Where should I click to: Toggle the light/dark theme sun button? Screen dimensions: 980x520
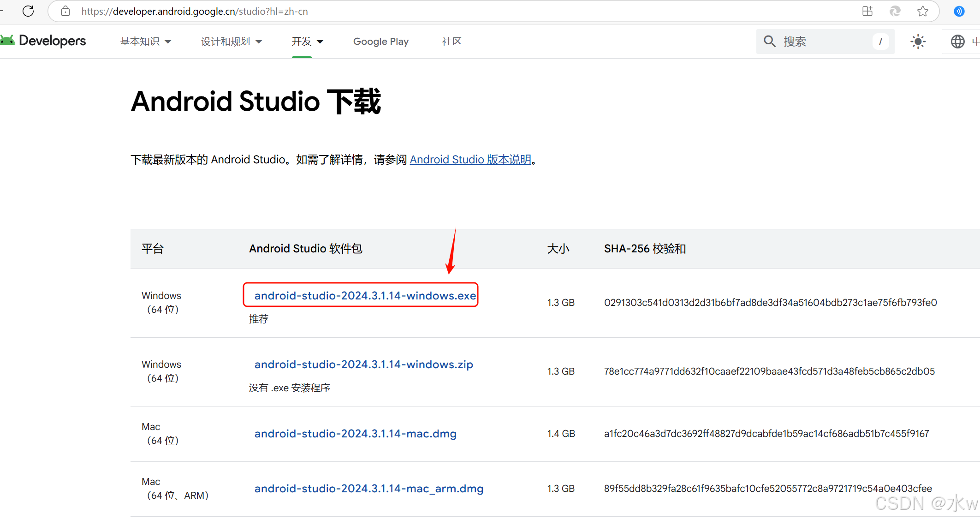coord(918,42)
